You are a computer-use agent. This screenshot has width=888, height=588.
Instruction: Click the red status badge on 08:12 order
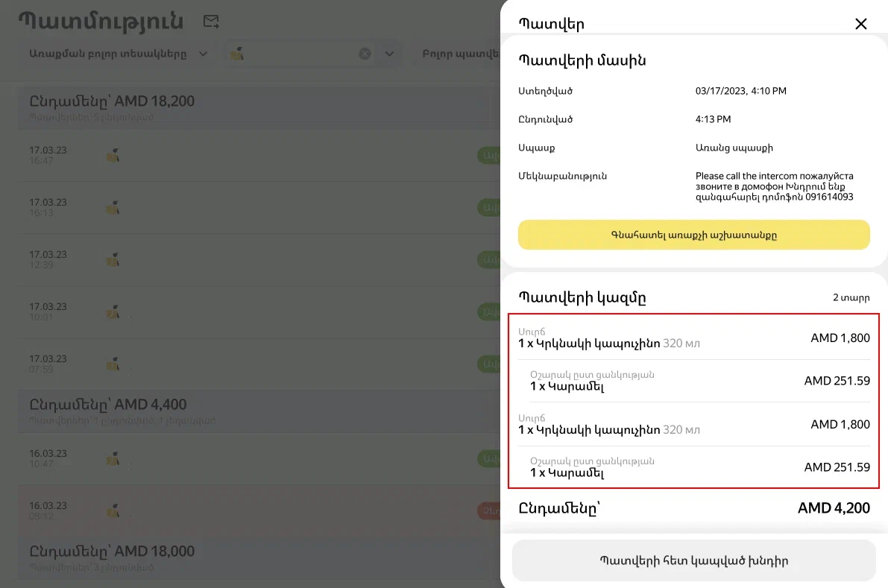click(489, 510)
